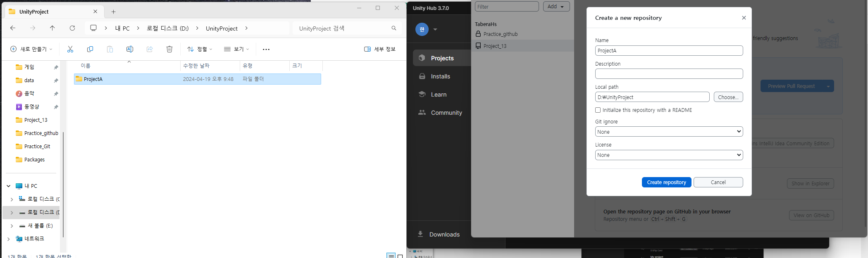Click the Copy icon in Explorer toolbar

(90, 49)
